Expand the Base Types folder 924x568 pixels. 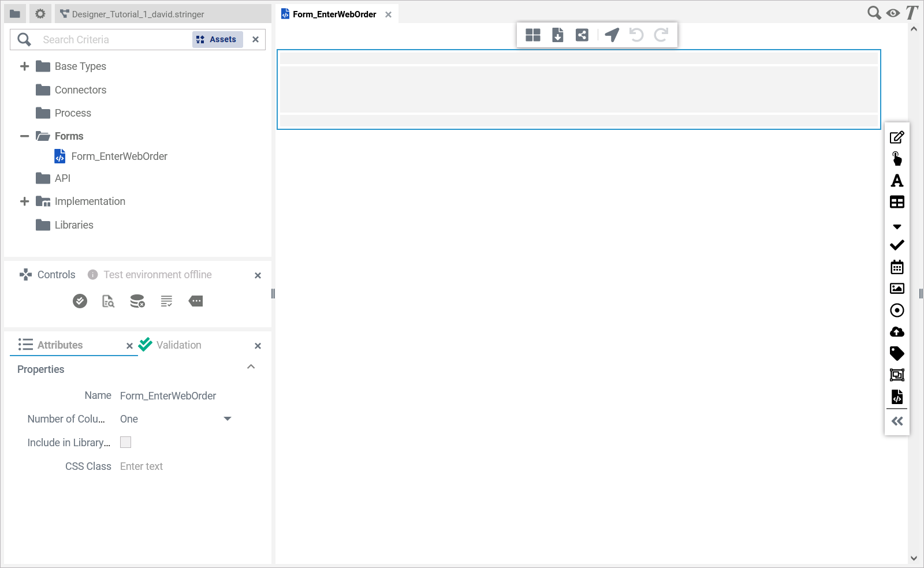pos(24,66)
